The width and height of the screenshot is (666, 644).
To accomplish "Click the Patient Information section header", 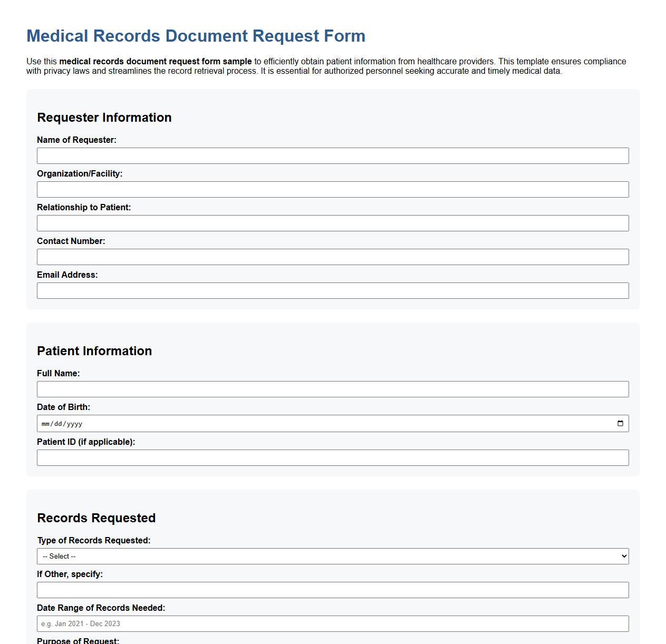I will 94,350.
